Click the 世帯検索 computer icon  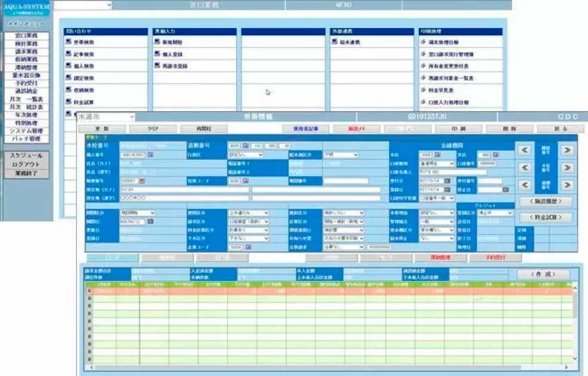pos(68,42)
